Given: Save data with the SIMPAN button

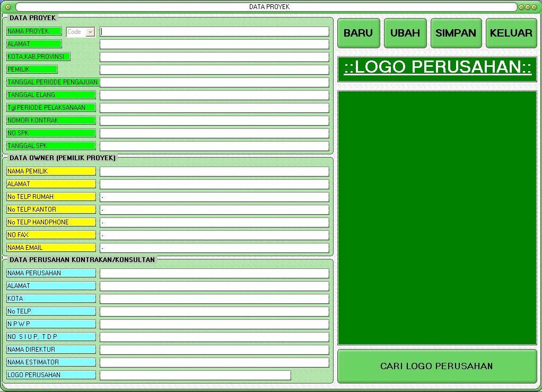Looking at the screenshot, I should [456, 33].
